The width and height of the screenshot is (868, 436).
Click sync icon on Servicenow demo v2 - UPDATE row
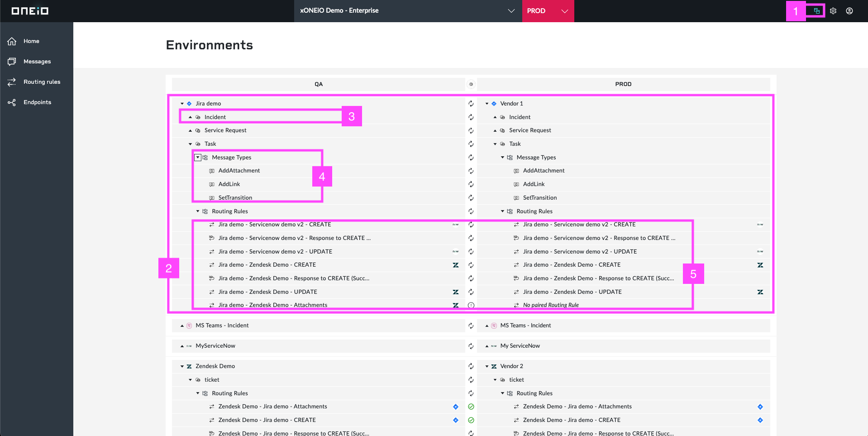tap(471, 252)
